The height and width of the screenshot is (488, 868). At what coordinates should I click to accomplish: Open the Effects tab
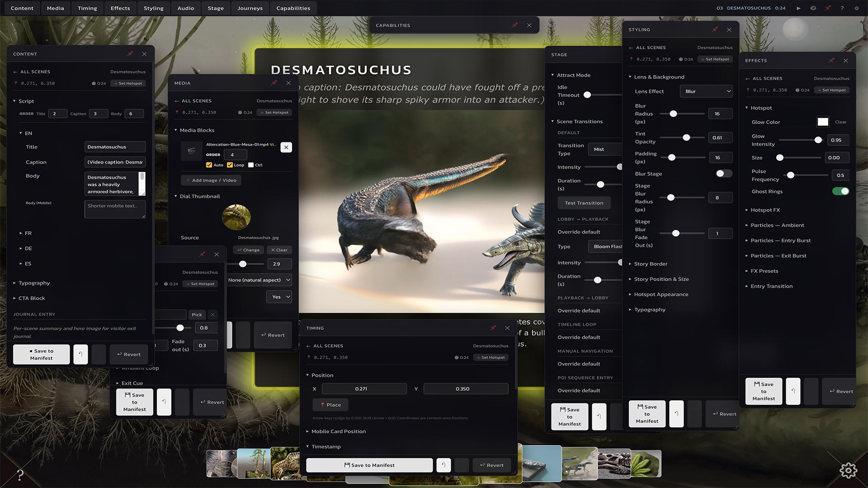tap(120, 8)
